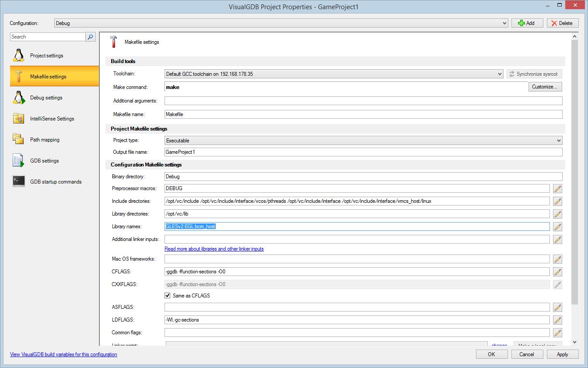Open Debug settings penguin icon
Screen dimensions: 588x368
pyautogui.click(x=18, y=98)
